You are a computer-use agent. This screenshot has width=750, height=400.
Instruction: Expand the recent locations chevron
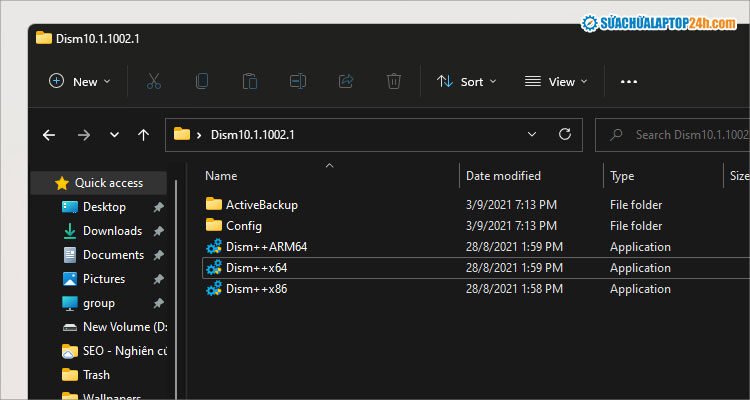(114, 135)
